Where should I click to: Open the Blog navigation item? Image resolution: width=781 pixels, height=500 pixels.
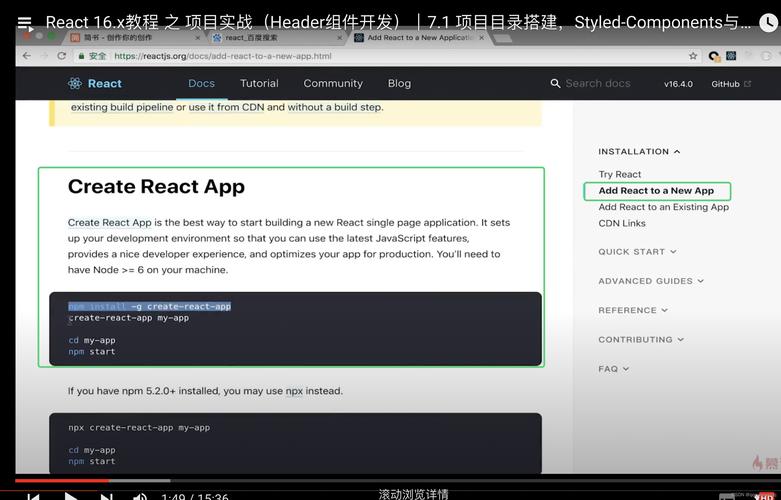pyautogui.click(x=399, y=83)
